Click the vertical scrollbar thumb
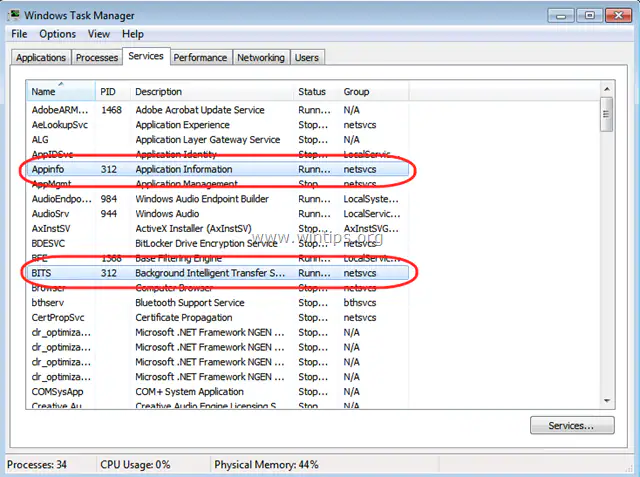Image resolution: width=640 pixels, height=477 pixels. (x=607, y=114)
